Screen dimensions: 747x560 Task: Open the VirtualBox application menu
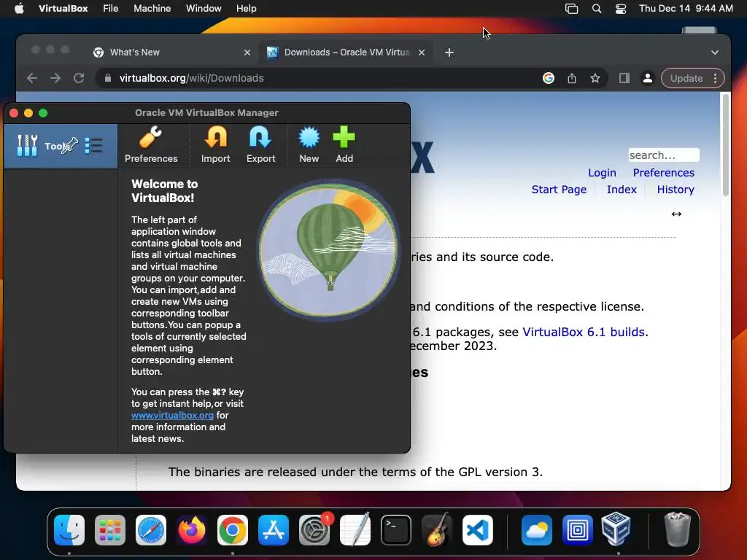tap(63, 9)
